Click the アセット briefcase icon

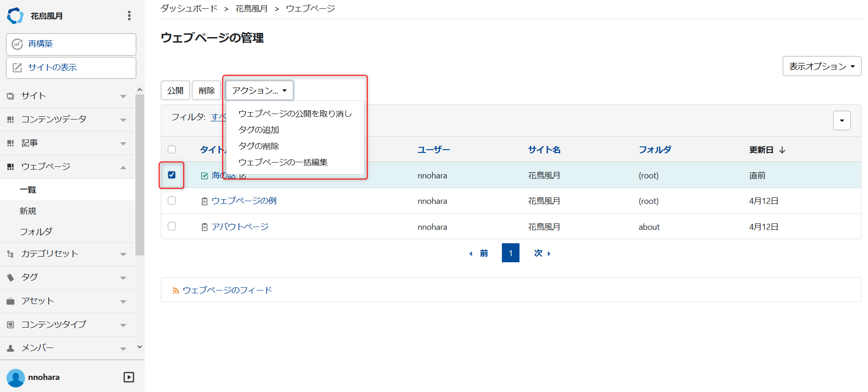[11, 301]
